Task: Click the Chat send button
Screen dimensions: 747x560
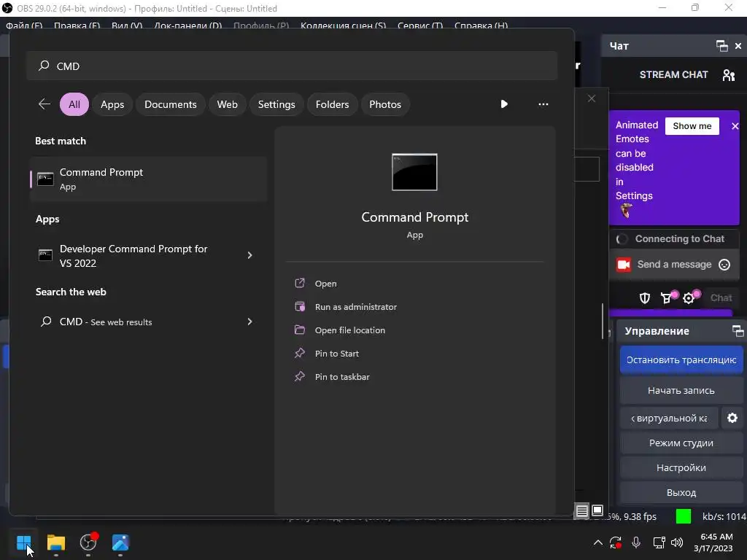Action: (721, 297)
